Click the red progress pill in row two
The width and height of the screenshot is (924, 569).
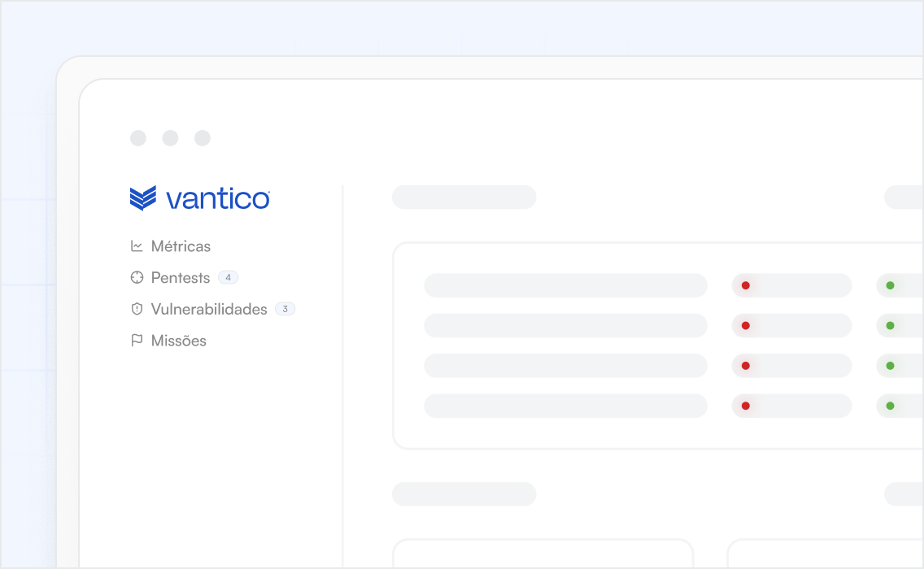791,325
